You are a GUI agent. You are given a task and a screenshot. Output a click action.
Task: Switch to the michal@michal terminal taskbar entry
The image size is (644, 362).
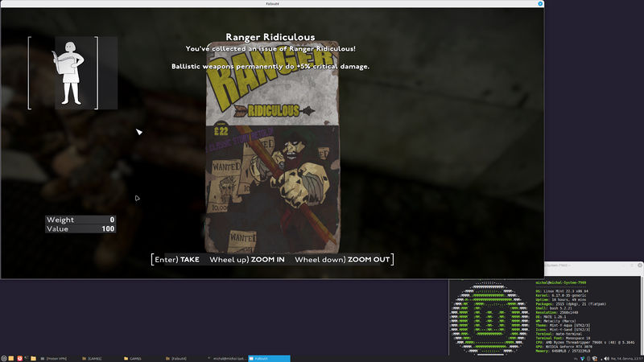point(227,358)
